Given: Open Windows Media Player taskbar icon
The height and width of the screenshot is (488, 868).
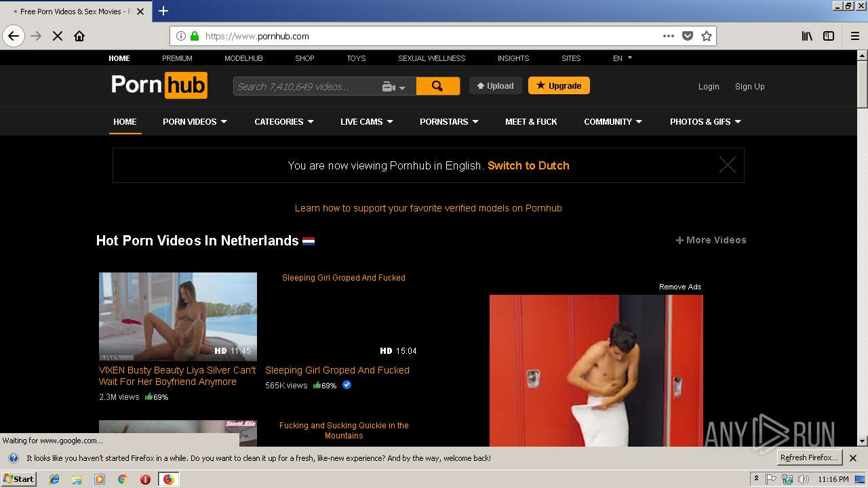Looking at the screenshot, I should click(x=100, y=479).
